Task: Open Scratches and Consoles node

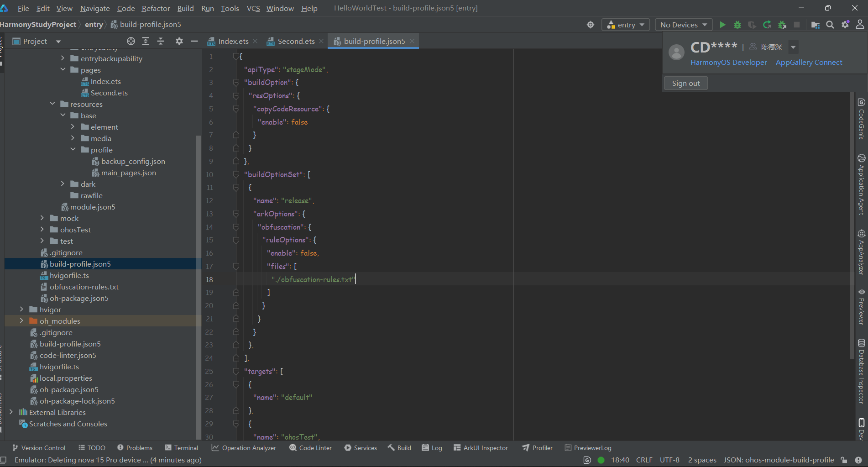Action: pos(68,424)
